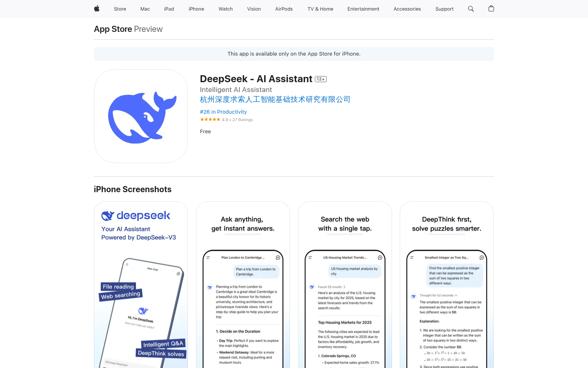Open the Mac menu
588x368 pixels.
(x=145, y=9)
